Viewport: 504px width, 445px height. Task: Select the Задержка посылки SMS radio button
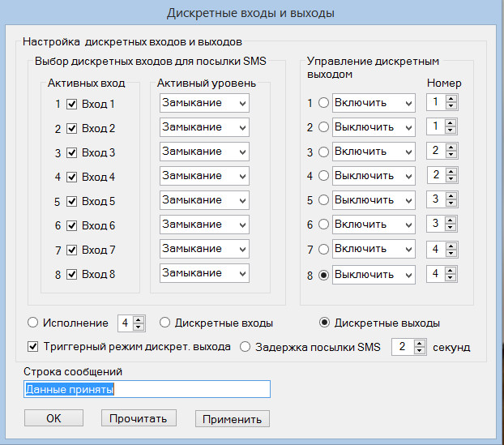pos(245,347)
